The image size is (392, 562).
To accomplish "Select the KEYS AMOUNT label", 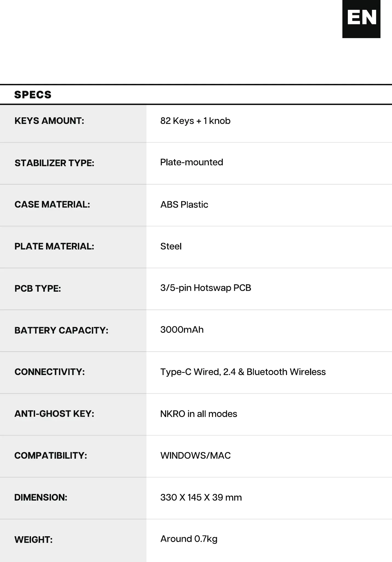I will (49, 121).
